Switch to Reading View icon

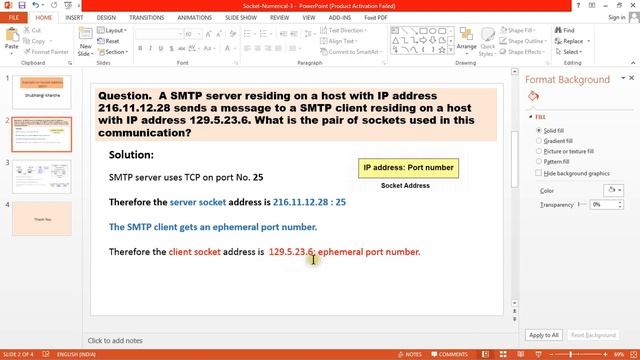click(x=521, y=354)
